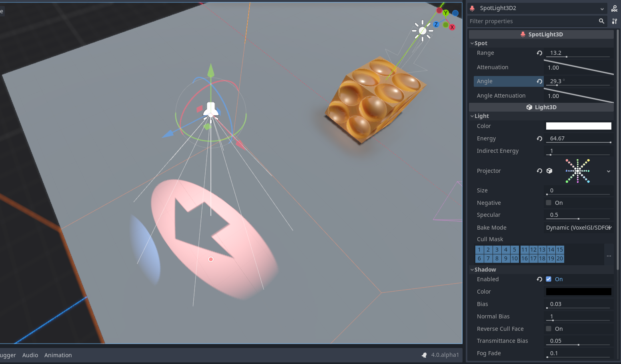Click the cull mask ellipsis button

[609, 256]
